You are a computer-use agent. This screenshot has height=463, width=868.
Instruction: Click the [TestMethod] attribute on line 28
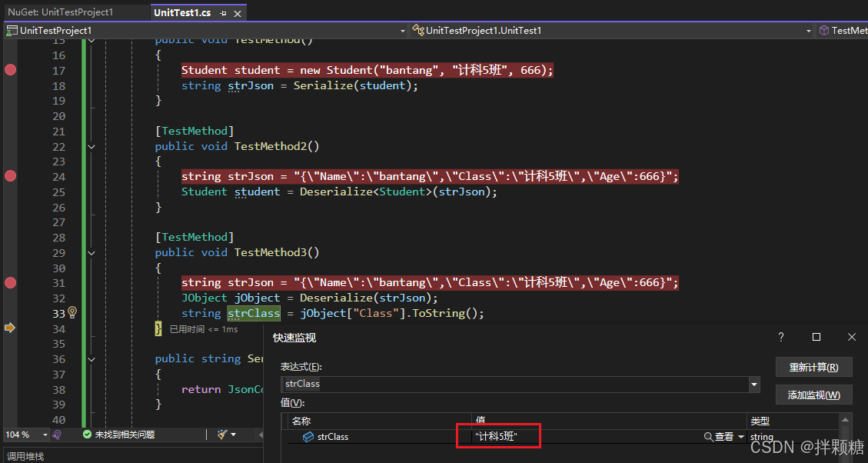(195, 238)
